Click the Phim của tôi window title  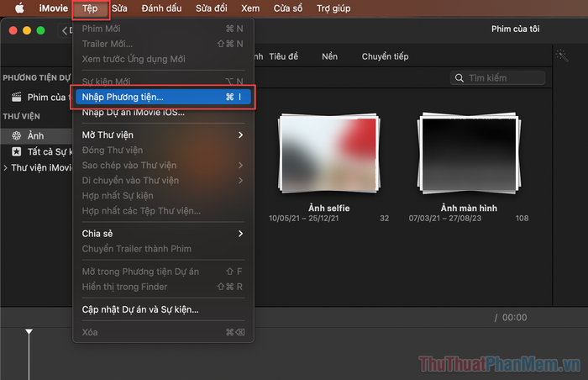[x=516, y=29]
